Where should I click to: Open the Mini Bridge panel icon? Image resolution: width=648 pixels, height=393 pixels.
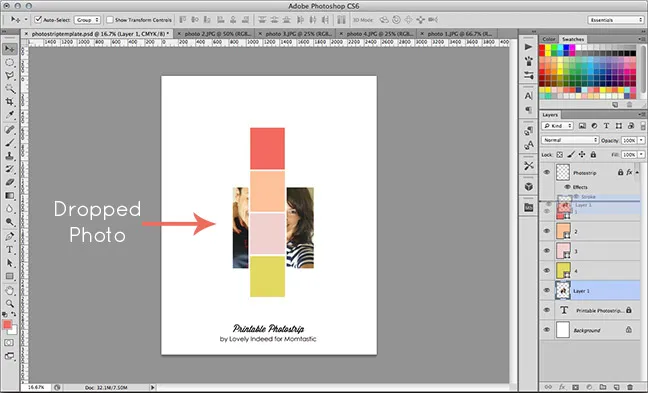click(x=528, y=207)
